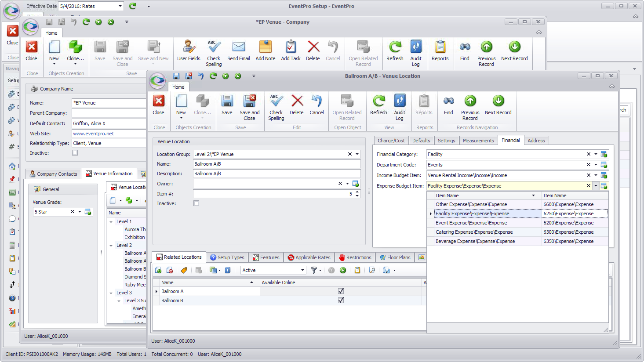
Task: Open Floor Plans tab
Action: coord(395,257)
